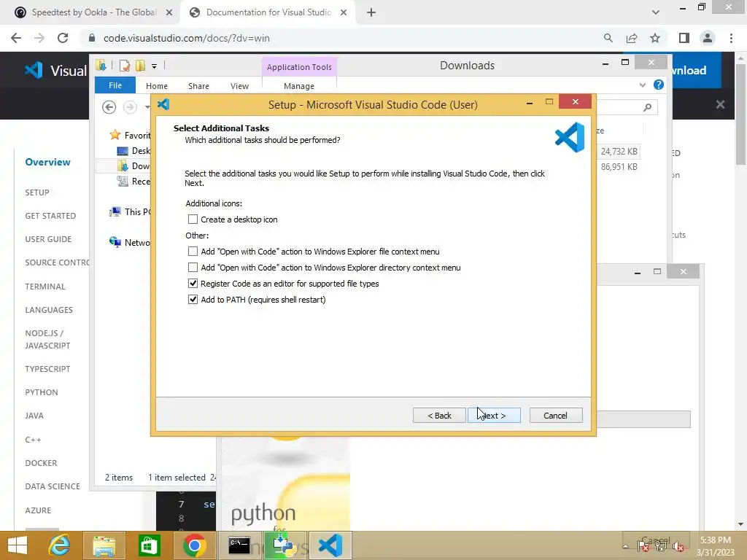Click the Next button in Setup
The image size is (747, 560).
point(494,415)
